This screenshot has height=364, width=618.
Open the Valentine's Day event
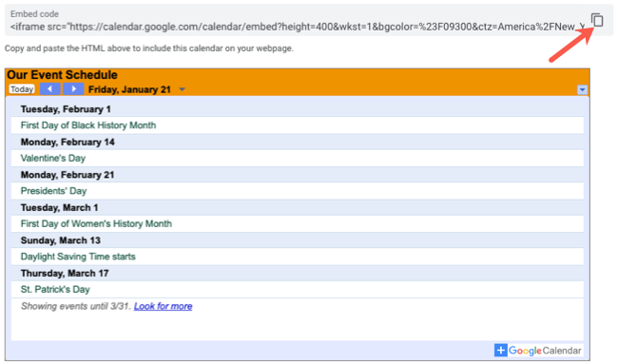pos(53,158)
